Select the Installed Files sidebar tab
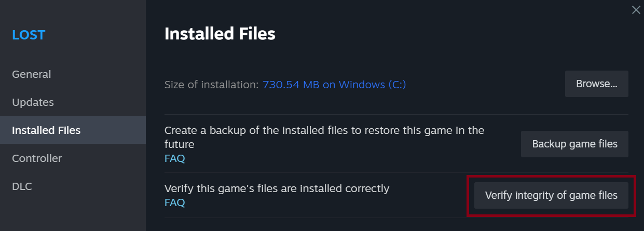The width and height of the screenshot is (644, 231). 46,130
